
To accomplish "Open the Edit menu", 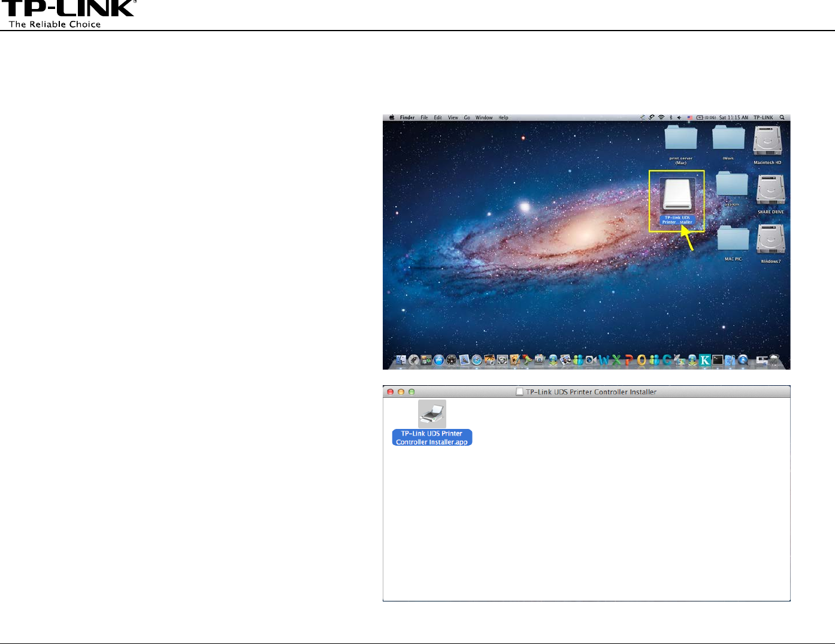I will (438, 117).
